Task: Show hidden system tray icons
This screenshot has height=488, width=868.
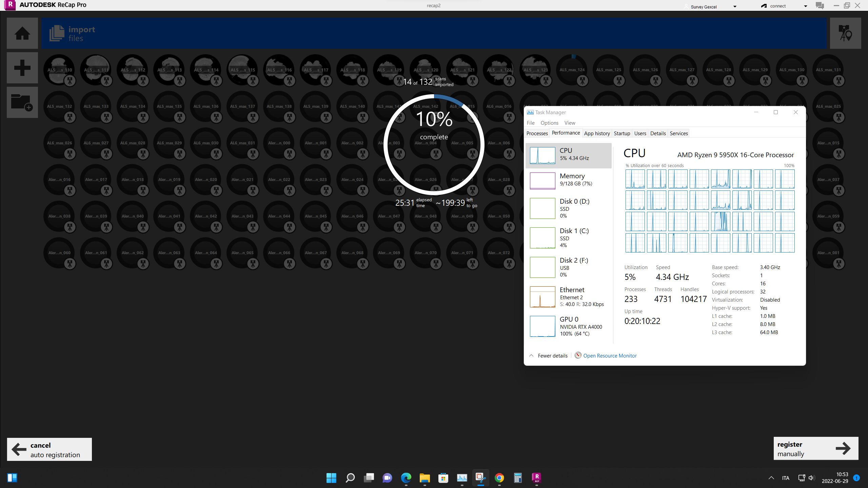Action: coord(771,478)
